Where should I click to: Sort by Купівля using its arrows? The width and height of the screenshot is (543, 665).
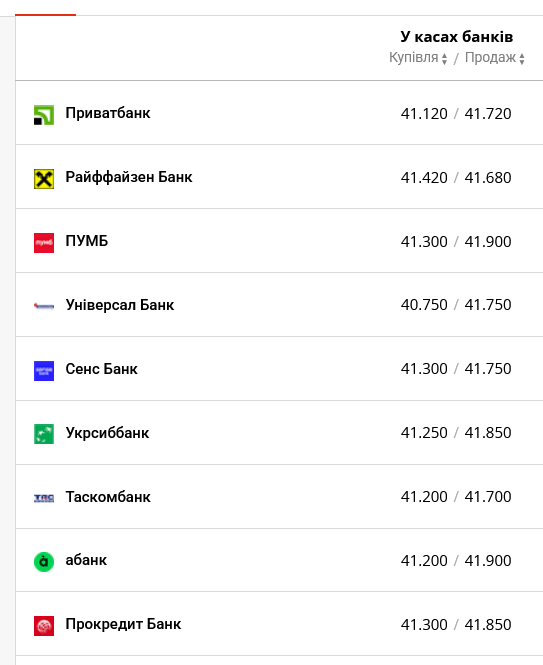444,59
